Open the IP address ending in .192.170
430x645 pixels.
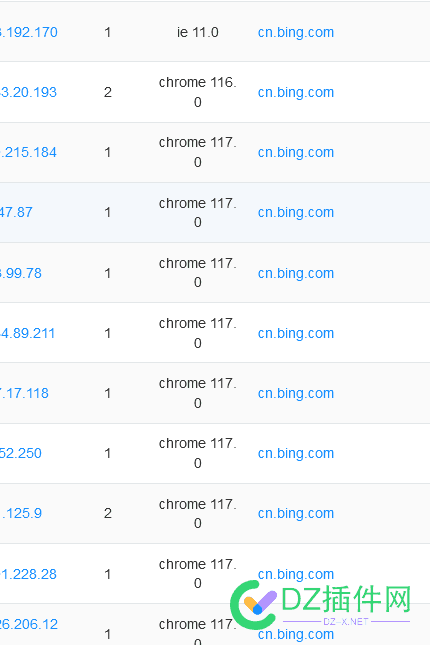[28, 32]
